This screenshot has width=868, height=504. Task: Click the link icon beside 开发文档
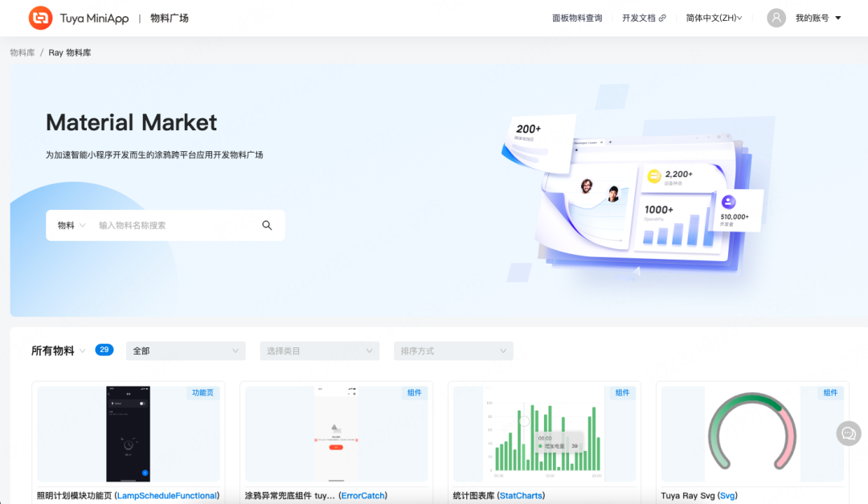click(x=662, y=18)
